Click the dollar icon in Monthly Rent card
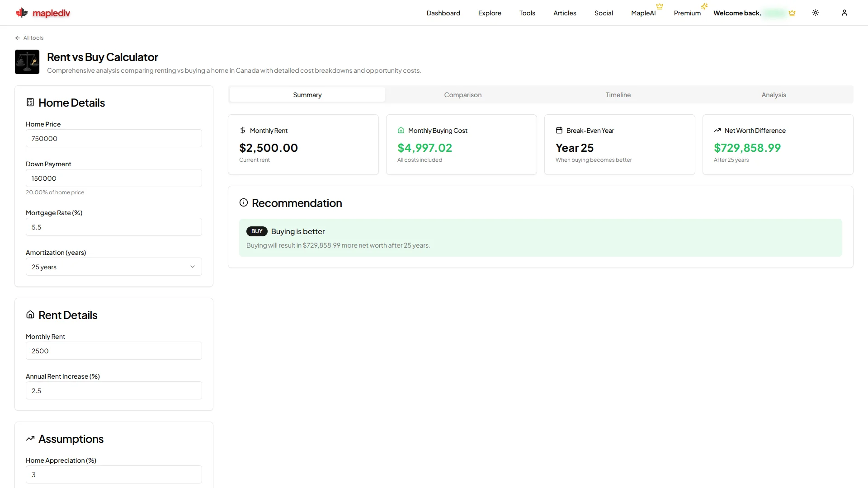This screenshot has height=488, width=868. point(243,130)
